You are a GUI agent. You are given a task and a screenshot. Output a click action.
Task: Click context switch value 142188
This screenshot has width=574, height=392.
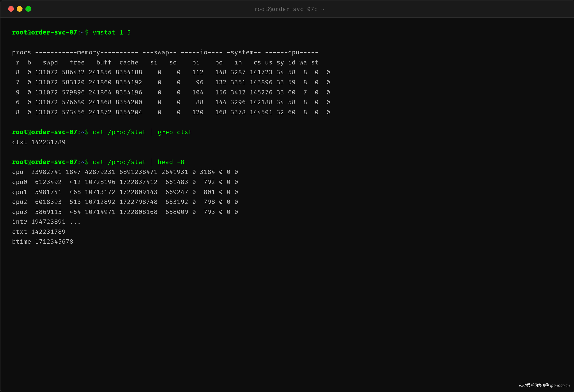[261, 102]
